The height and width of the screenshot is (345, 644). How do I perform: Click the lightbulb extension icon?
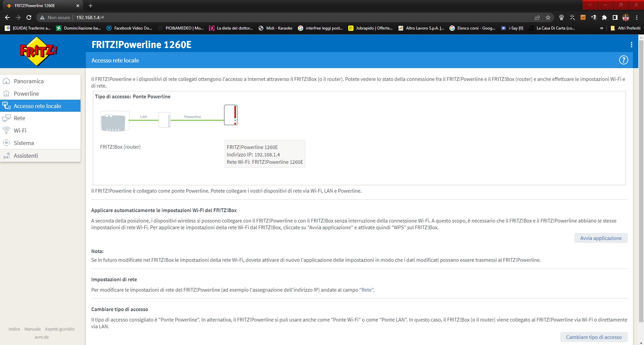pyautogui.click(x=561, y=17)
